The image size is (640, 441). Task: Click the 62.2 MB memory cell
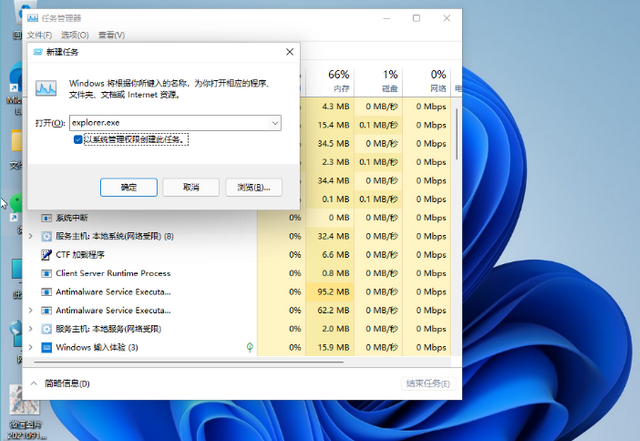[x=330, y=310]
